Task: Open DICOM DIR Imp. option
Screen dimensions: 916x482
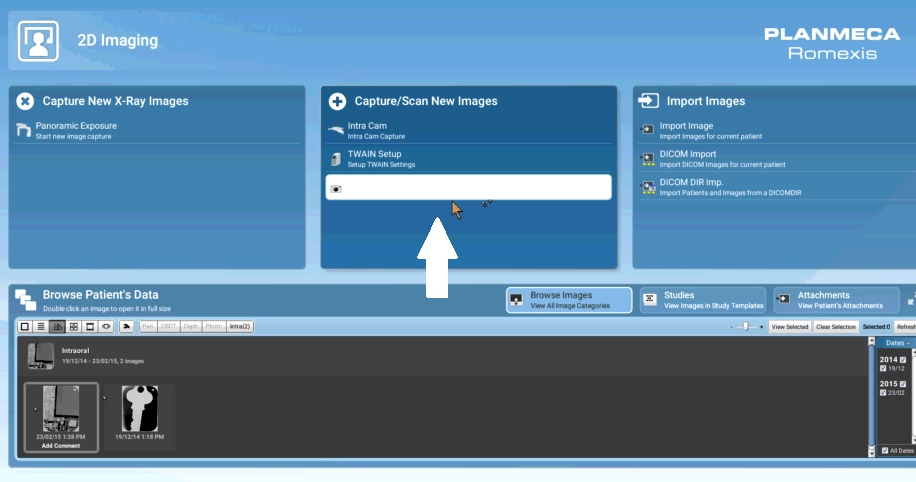Action: pos(777,187)
